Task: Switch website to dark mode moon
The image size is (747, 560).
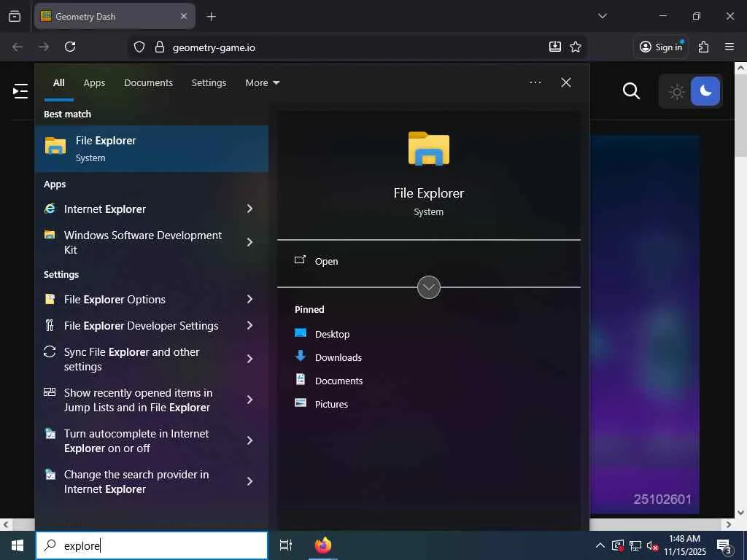Action: click(x=705, y=91)
